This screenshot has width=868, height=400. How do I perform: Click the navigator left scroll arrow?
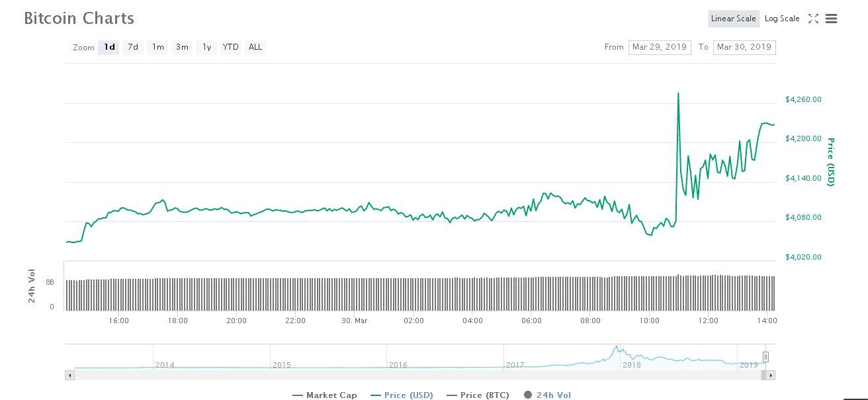pos(69,375)
